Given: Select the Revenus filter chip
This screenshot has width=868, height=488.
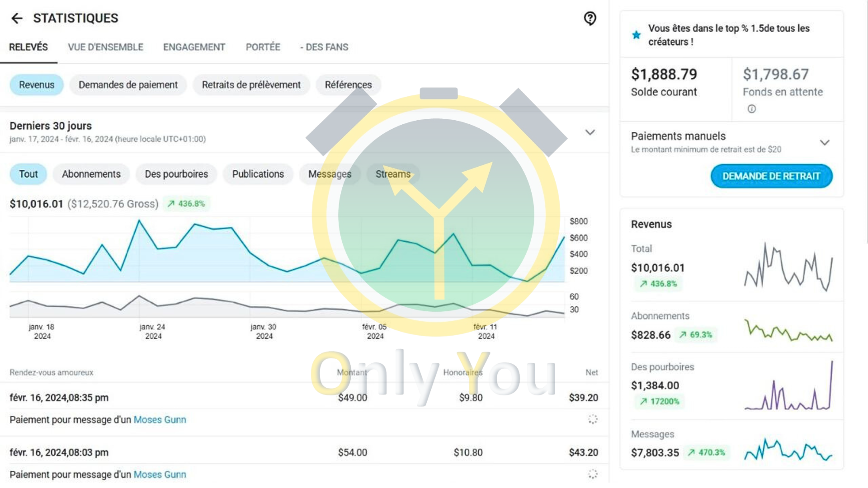Looking at the screenshot, I should tap(37, 85).
